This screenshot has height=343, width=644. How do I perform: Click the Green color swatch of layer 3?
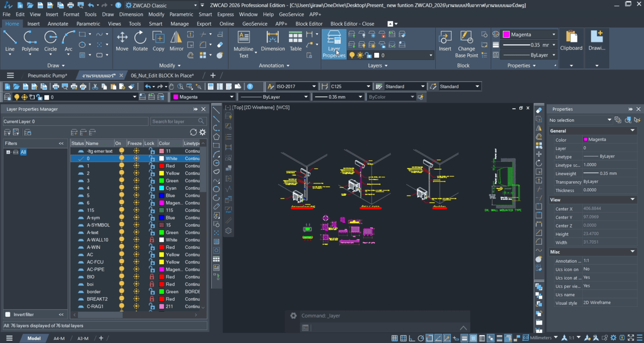(x=162, y=180)
